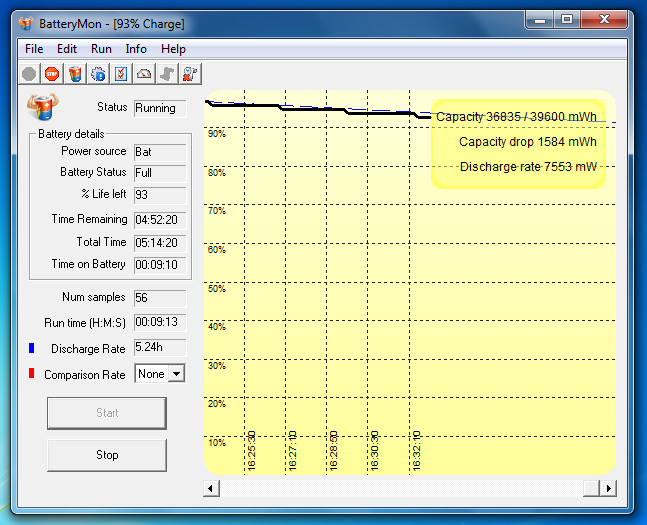Open battery information via the battery toolbar icon

point(75,74)
